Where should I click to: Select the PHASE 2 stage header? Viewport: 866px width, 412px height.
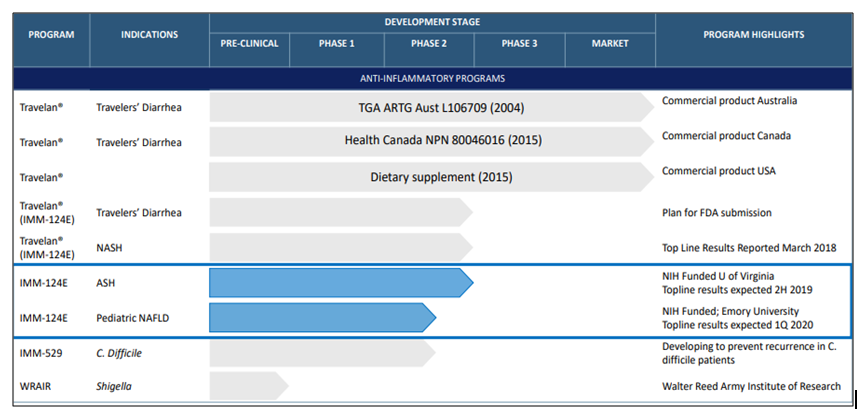pos(429,44)
